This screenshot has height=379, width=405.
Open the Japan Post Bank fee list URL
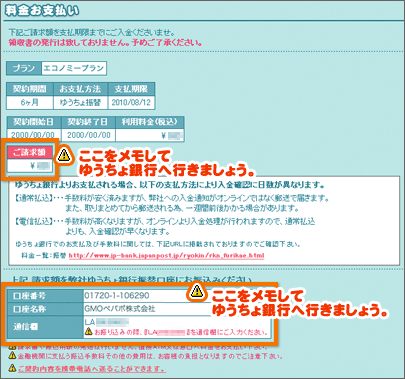pos(166,256)
